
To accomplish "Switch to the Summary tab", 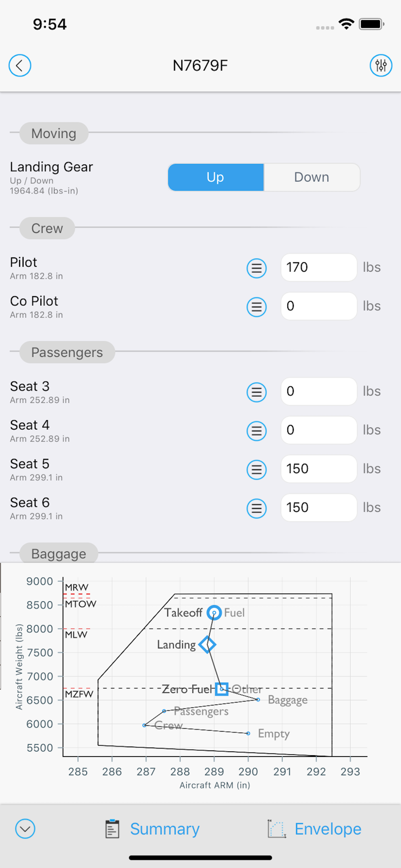I will pos(152,829).
